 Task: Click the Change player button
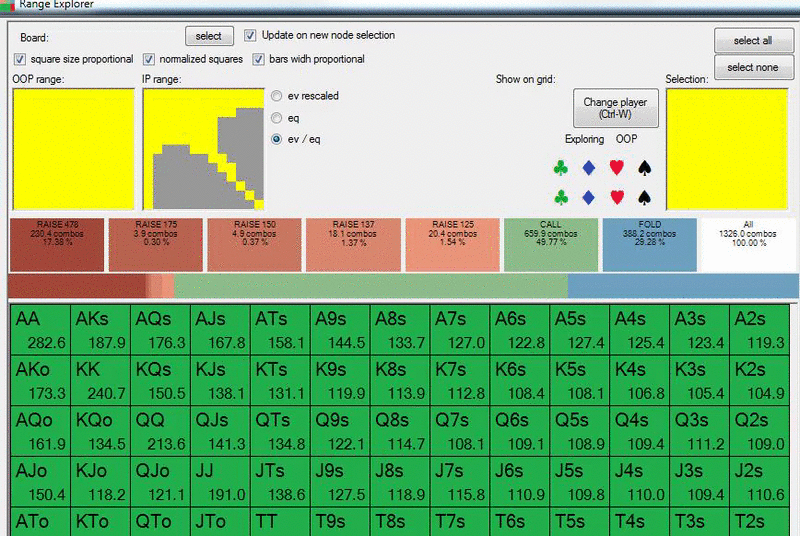[x=615, y=108]
